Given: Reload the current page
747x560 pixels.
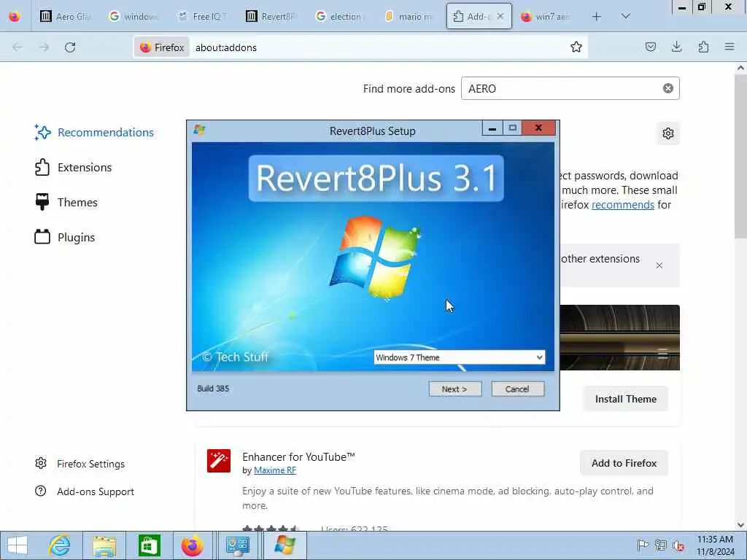Looking at the screenshot, I should click(70, 47).
